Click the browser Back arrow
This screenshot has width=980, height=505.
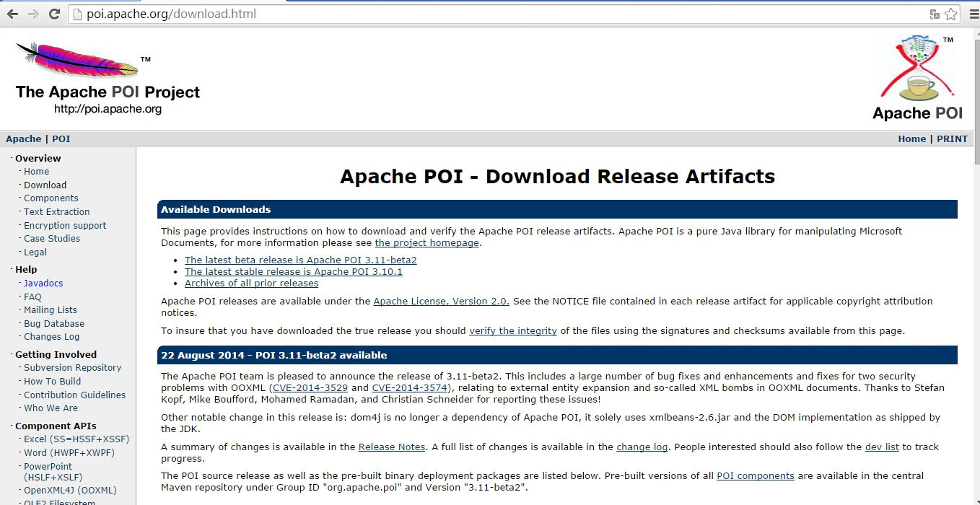[x=12, y=14]
